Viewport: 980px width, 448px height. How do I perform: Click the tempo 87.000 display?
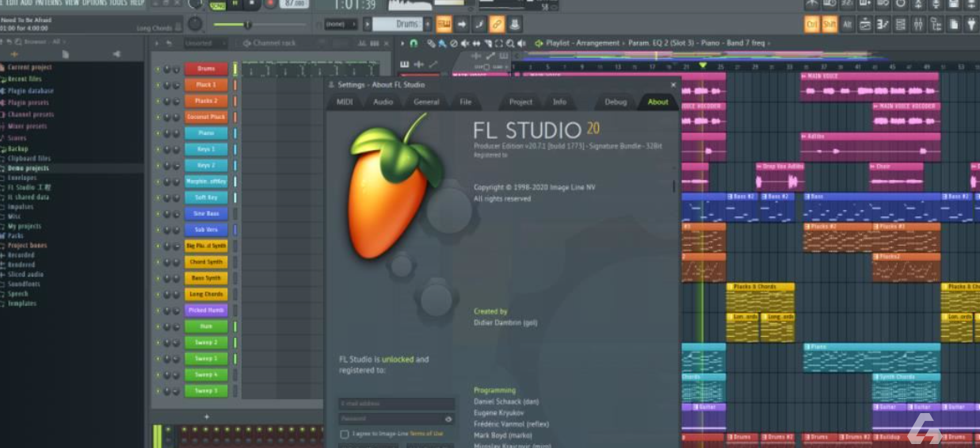[x=295, y=4]
